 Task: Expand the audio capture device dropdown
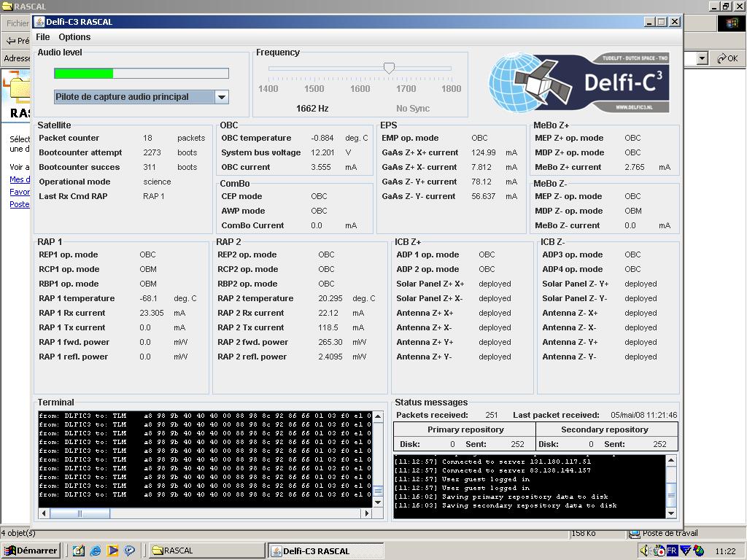pos(221,97)
